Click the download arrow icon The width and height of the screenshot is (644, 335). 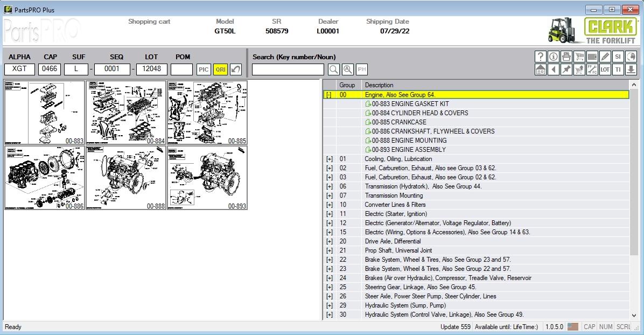click(x=631, y=69)
